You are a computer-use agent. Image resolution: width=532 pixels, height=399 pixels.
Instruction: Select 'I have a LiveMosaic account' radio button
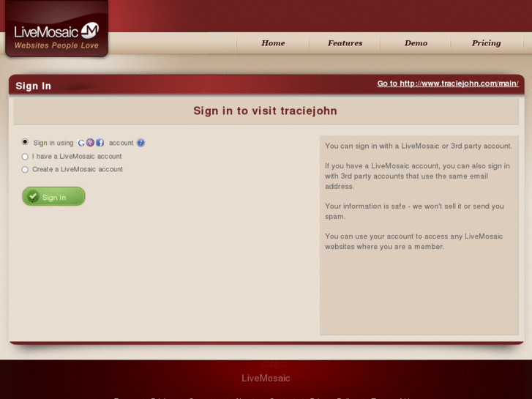tap(25, 157)
